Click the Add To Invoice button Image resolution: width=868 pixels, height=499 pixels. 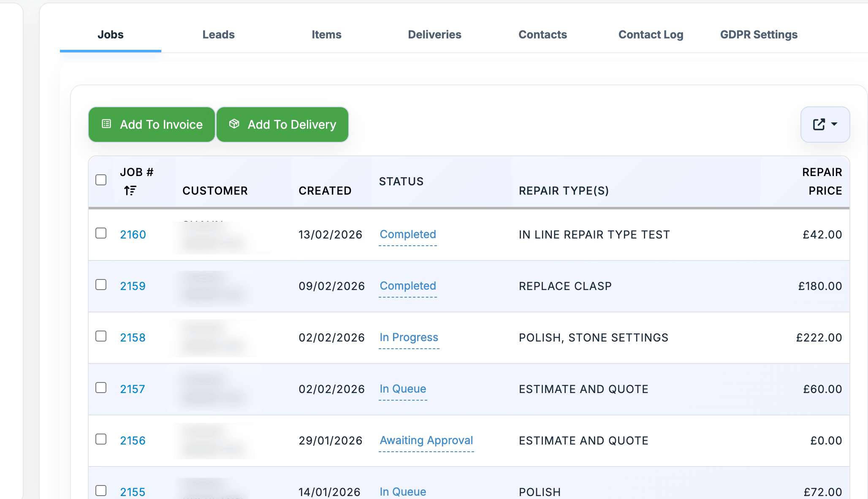152,125
